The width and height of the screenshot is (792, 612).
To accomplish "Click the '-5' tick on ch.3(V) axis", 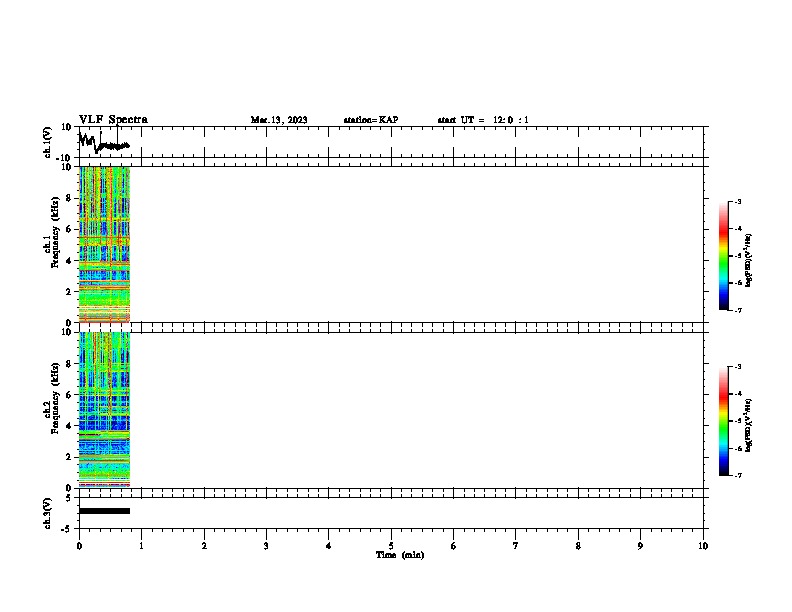I will [67, 529].
